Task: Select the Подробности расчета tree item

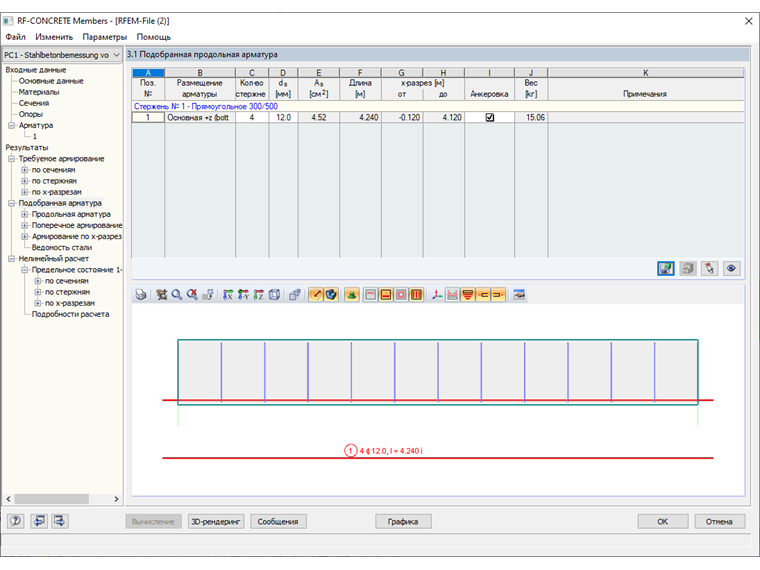Action: [x=70, y=315]
